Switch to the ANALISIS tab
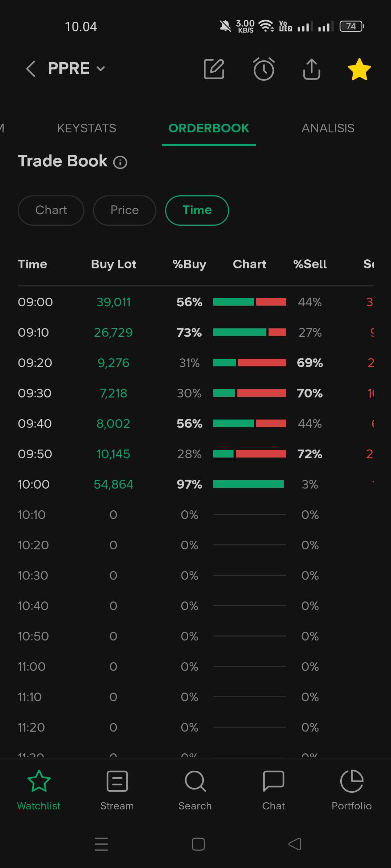This screenshot has width=391, height=868. click(x=328, y=128)
